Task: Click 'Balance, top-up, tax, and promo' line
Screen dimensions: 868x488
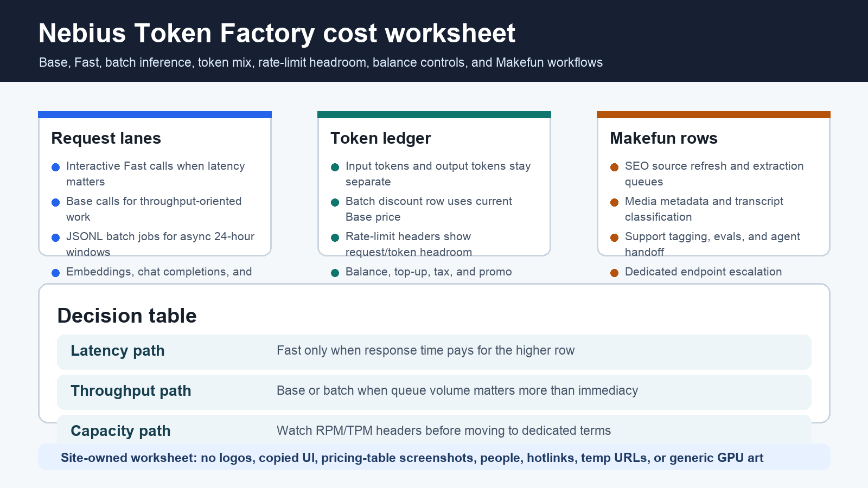Action: 429,272
